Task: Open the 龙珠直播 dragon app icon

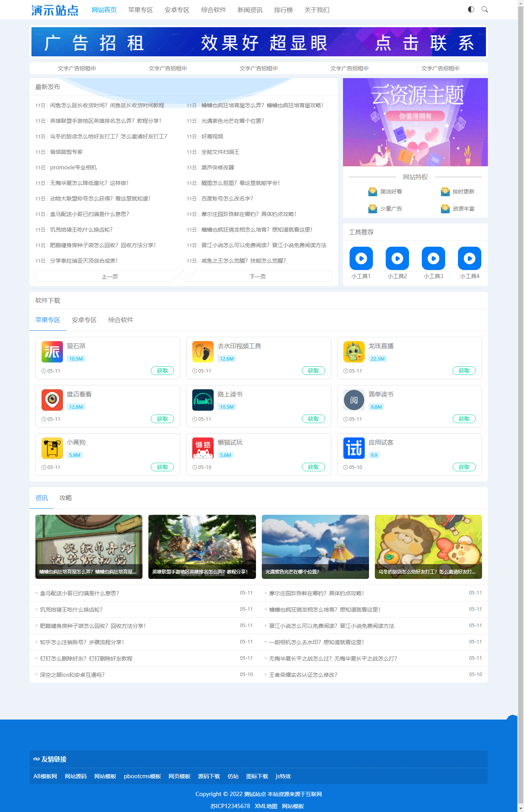Action: [x=354, y=352]
